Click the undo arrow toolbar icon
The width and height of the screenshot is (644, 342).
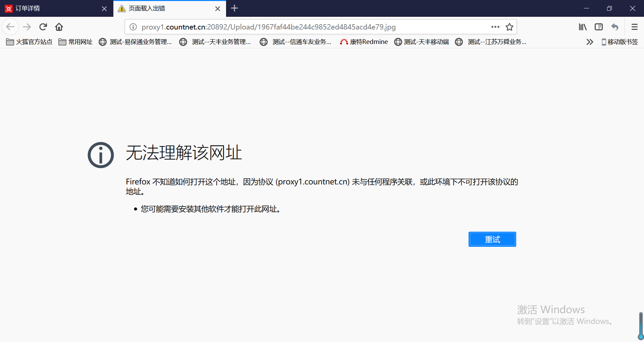pos(615,27)
